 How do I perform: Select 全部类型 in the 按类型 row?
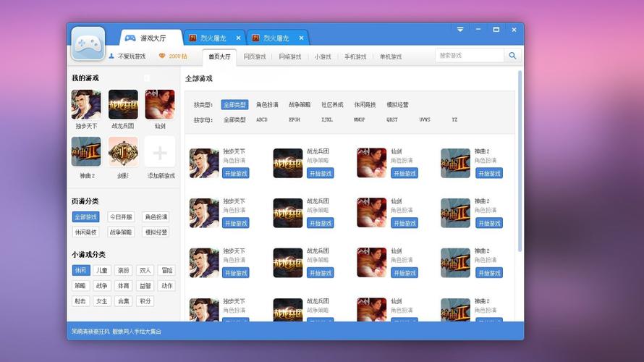(234, 105)
